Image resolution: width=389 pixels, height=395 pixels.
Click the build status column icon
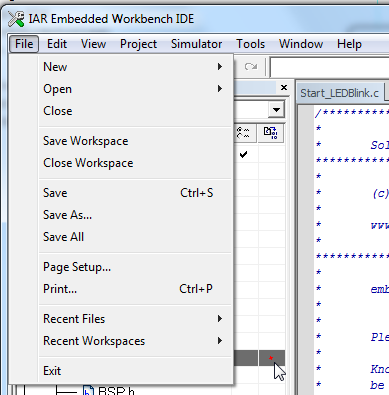pos(244,133)
